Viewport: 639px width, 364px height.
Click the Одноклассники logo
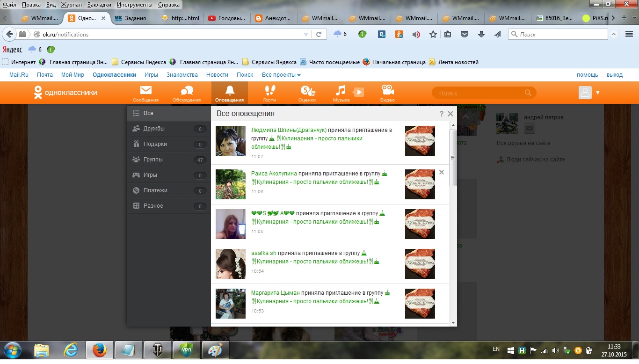coord(65,93)
